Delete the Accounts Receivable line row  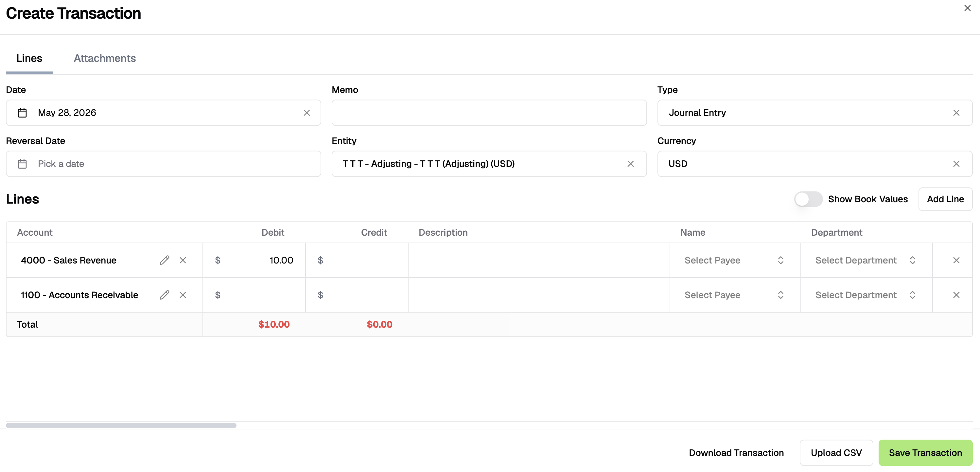point(956,295)
